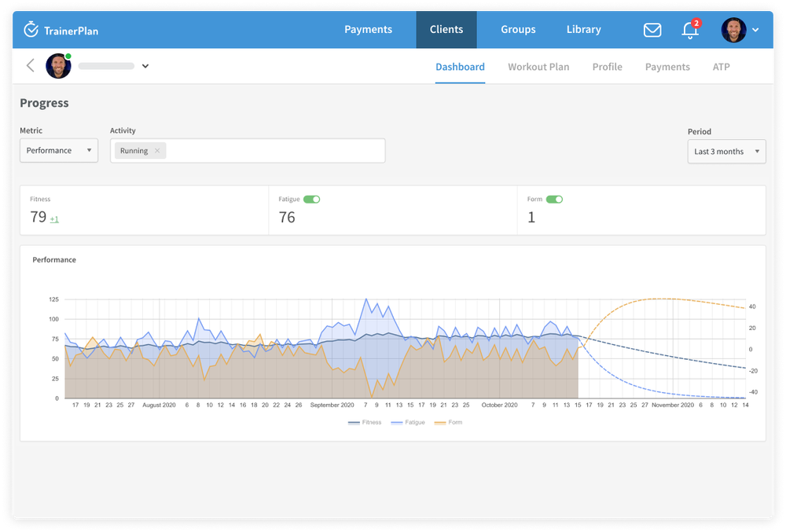Toggle the Form switch off

[554, 200]
